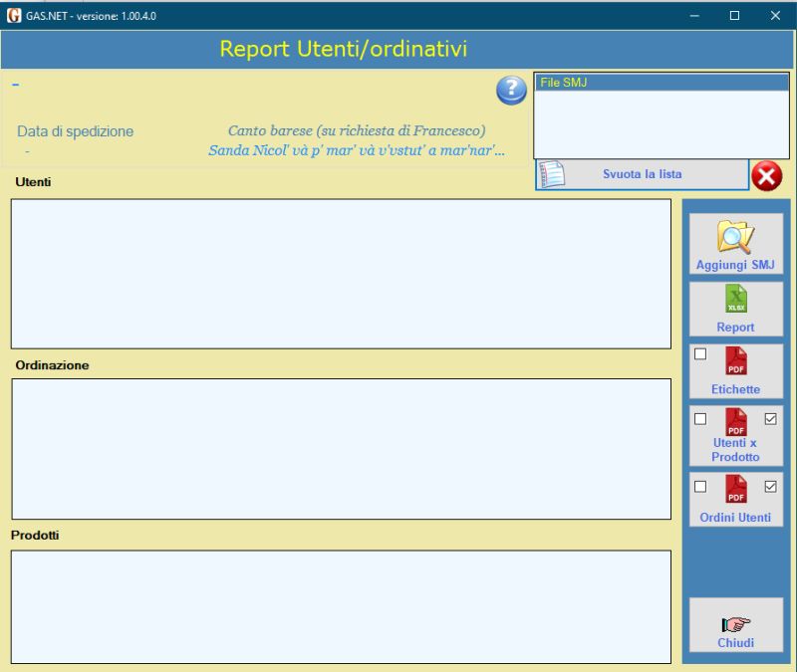Click the red X delete icon
The height and width of the screenshot is (672, 797).
coord(766,175)
